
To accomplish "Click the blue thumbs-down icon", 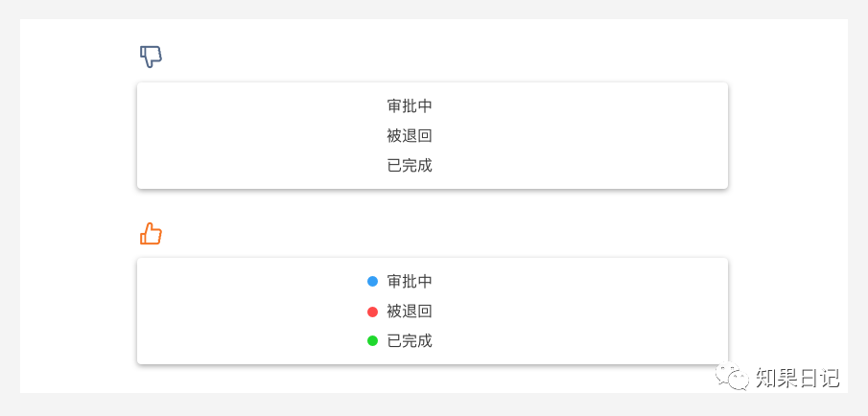I will 151,57.
